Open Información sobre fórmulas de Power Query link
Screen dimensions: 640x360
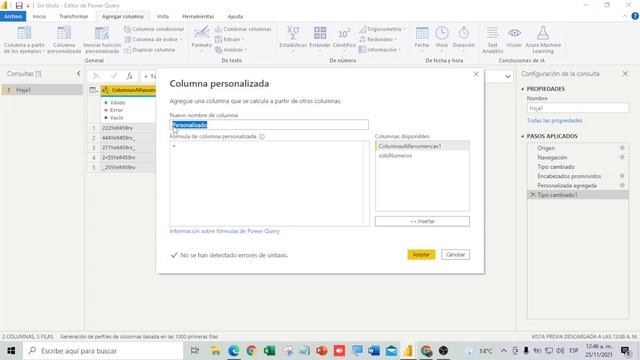[224, 231]
